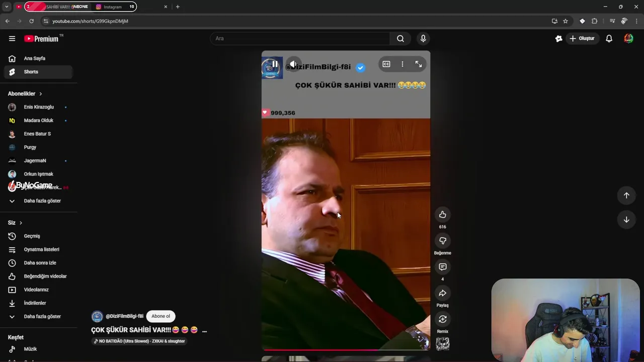The height and width of the screenshot is (362, 644).
Task: Reload the page in browser
Action: pyautogui.click(x=31, y=21)
